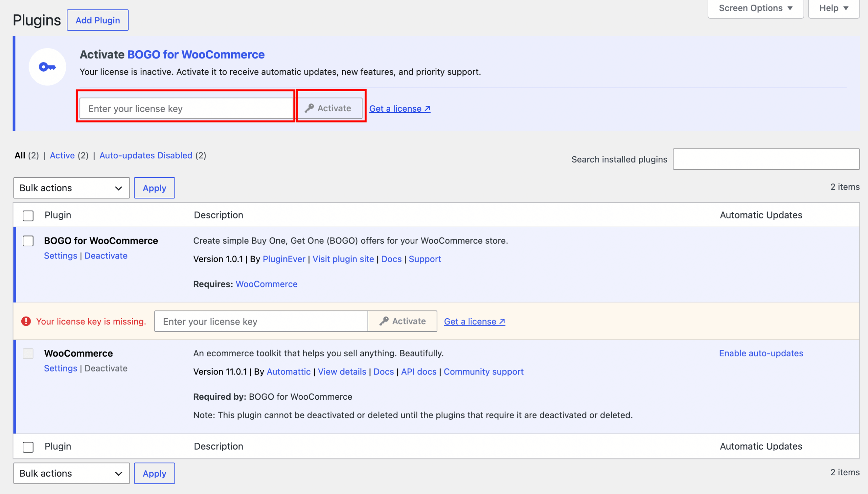
Task: Click the Plugins page heading
Action: coord(37,20)
